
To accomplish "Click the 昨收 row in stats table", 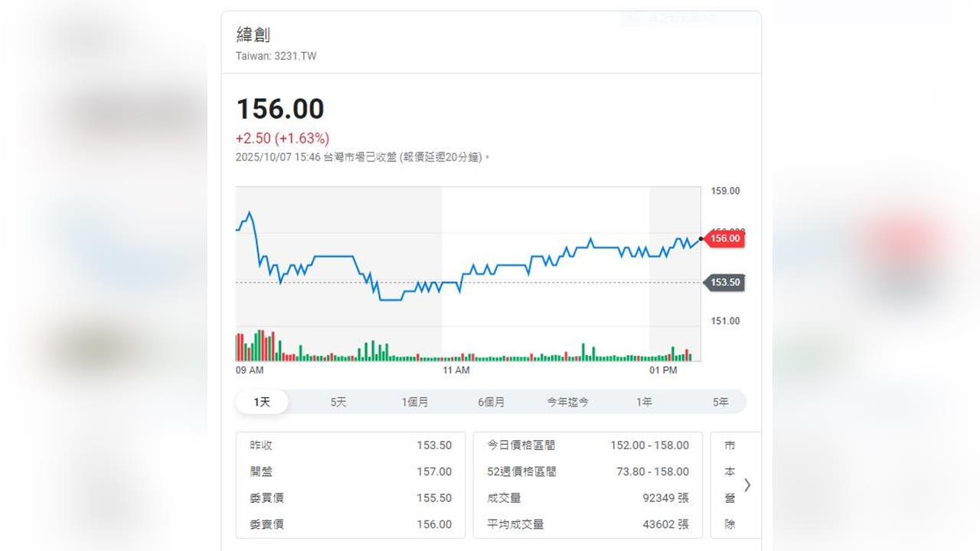I will tap(351, 445).
